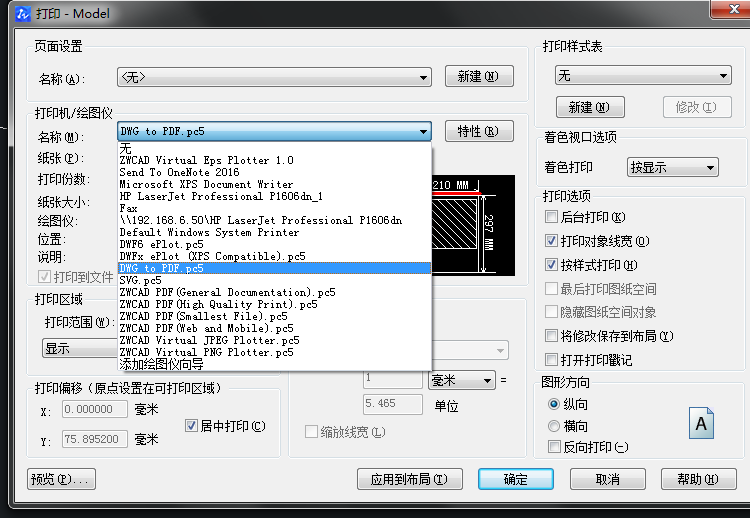750x518 pixels.
Task: Select Microsoft XPS Document Writer
Action: tap(275, 184)
